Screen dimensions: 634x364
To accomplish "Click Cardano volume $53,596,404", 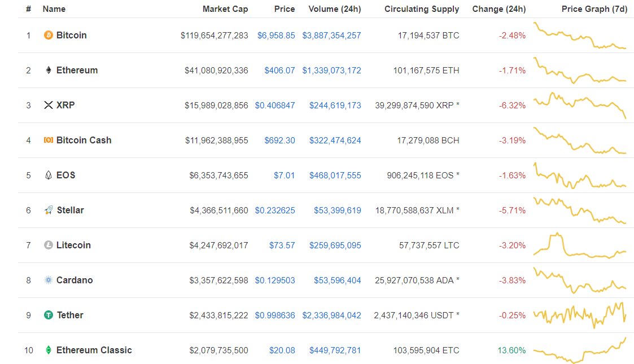I will pos(338,280).
